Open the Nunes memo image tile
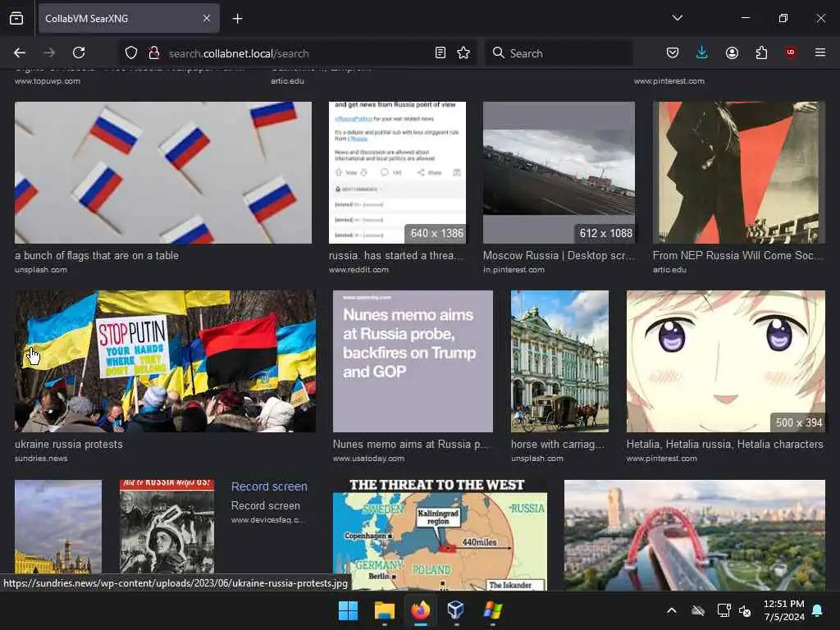Viewport: 840px width, 630px height. pos(413,361)
